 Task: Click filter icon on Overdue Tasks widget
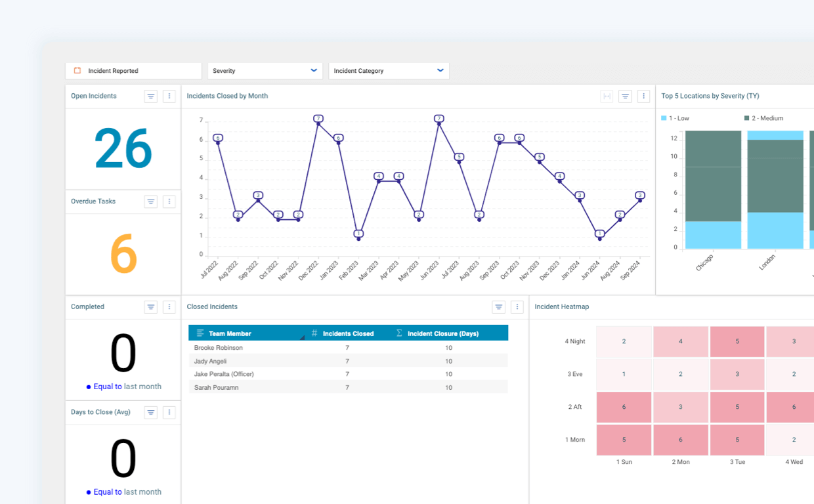coord(151,201)
